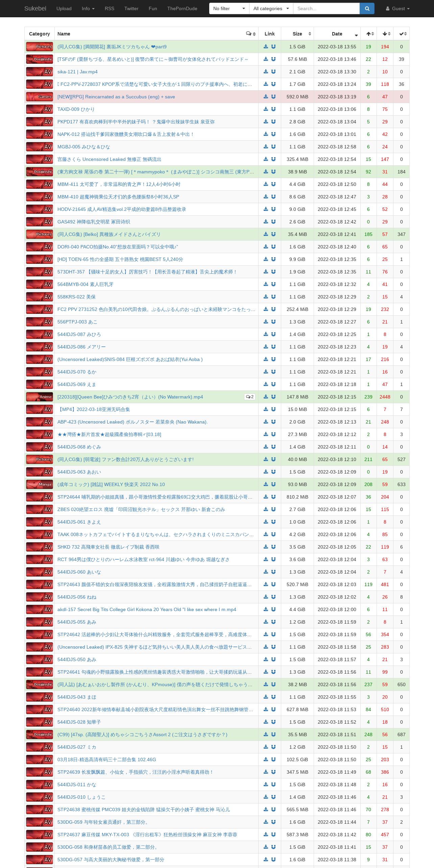Download torrent for 544IDJS-087 row
Screen dimensions: 434x868
coord(266,334)
